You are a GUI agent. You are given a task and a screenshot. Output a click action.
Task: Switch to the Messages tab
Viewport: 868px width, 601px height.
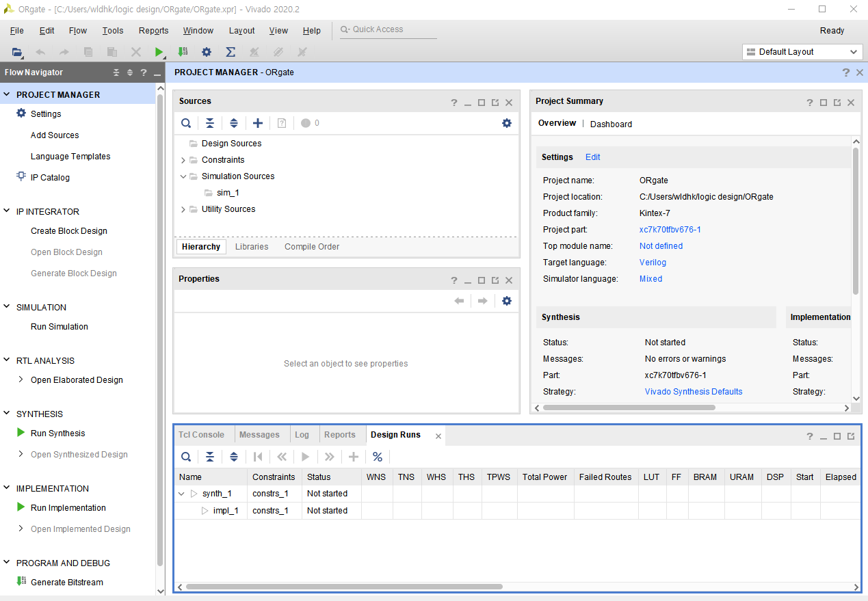259,435
